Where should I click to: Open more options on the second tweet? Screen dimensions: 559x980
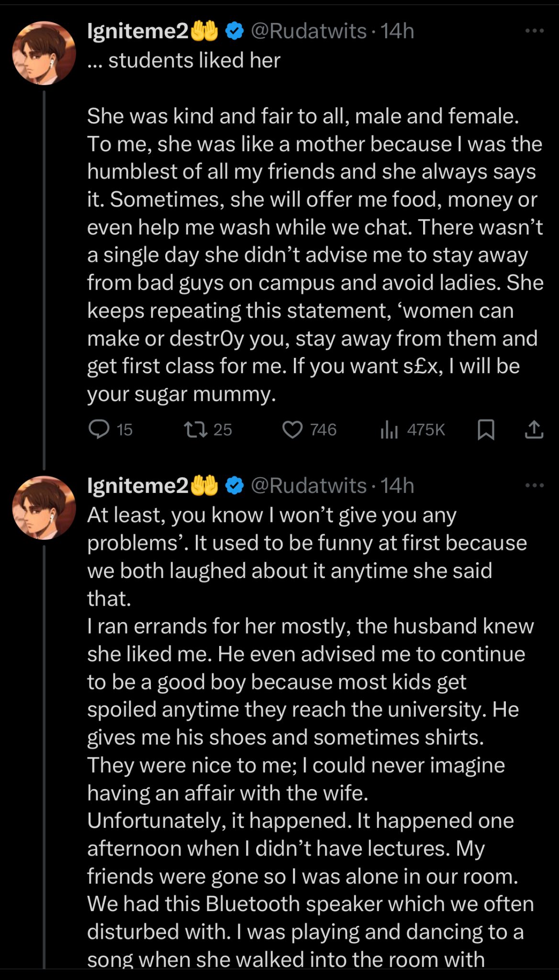coord(534,486)
